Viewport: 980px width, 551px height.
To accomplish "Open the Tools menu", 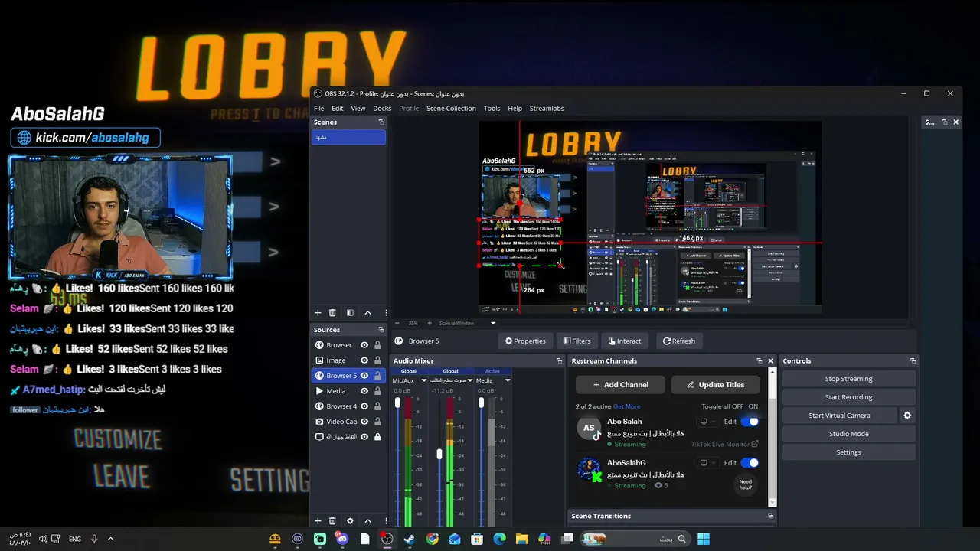I will 492,109.
